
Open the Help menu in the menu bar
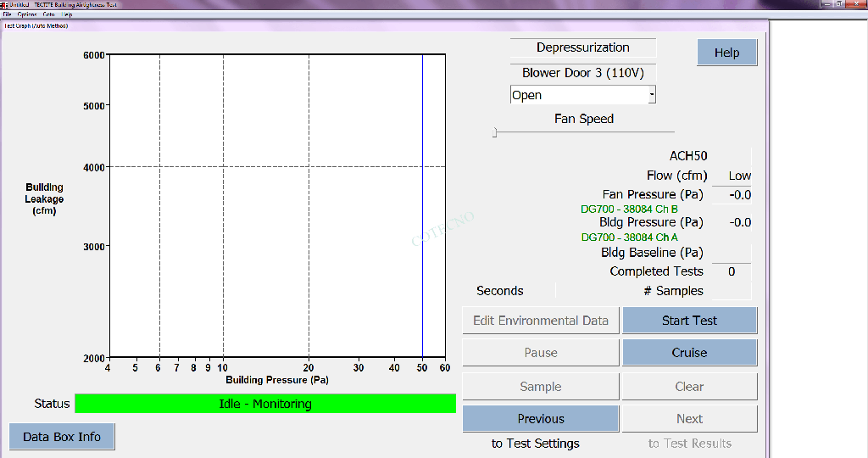coord(68,14)
